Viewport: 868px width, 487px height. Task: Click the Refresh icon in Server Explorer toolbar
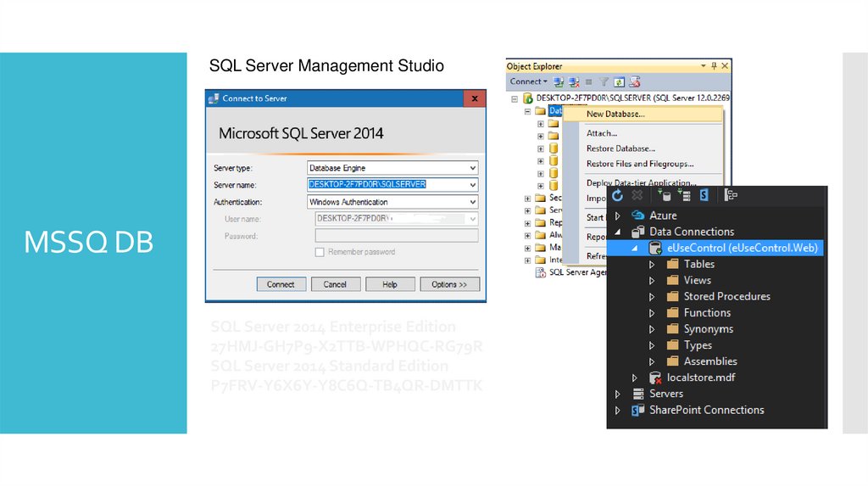point(618,195)
